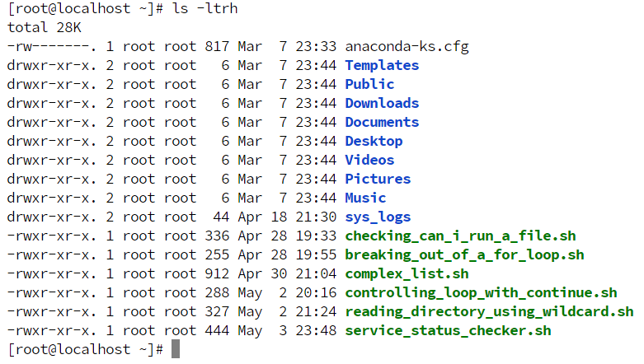
Task: Click the Pictures directory name
Action: click(x=378, y=179)
